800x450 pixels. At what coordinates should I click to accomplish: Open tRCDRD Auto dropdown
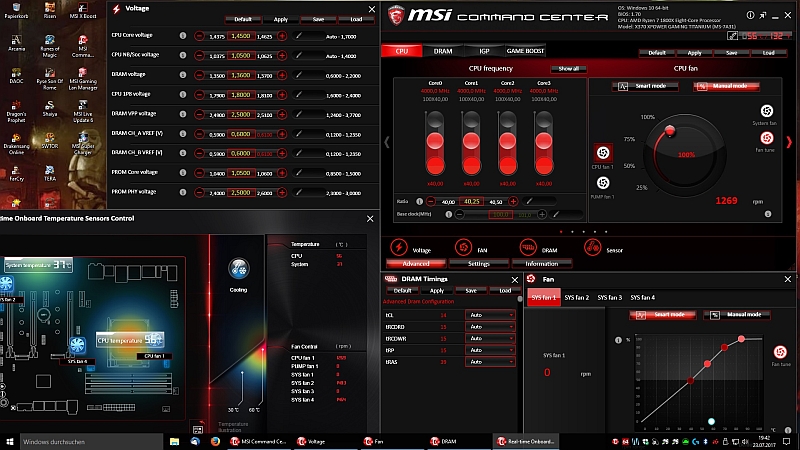(x=490, y=327)
